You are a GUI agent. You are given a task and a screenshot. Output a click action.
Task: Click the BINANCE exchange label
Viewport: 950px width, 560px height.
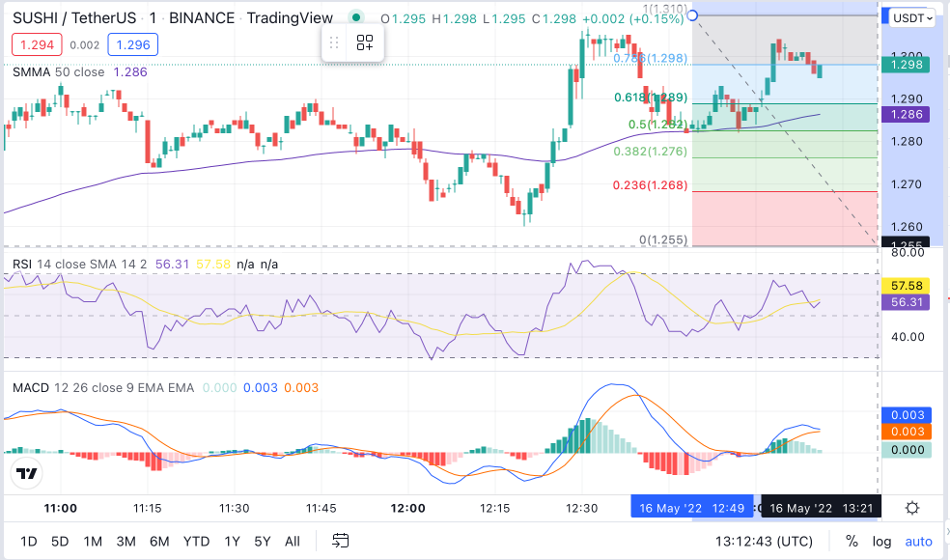pyautogui.click(x=202, y=18)
